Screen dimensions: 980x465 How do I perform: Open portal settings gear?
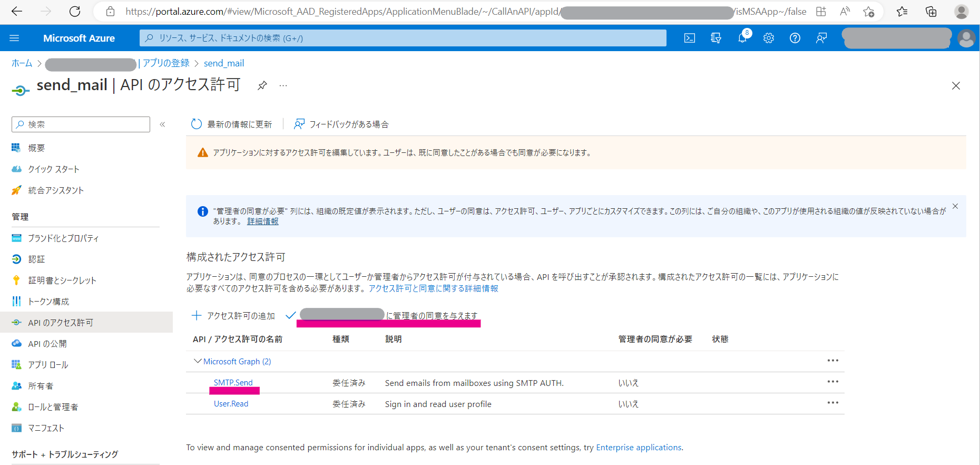(x=769, y=38)
